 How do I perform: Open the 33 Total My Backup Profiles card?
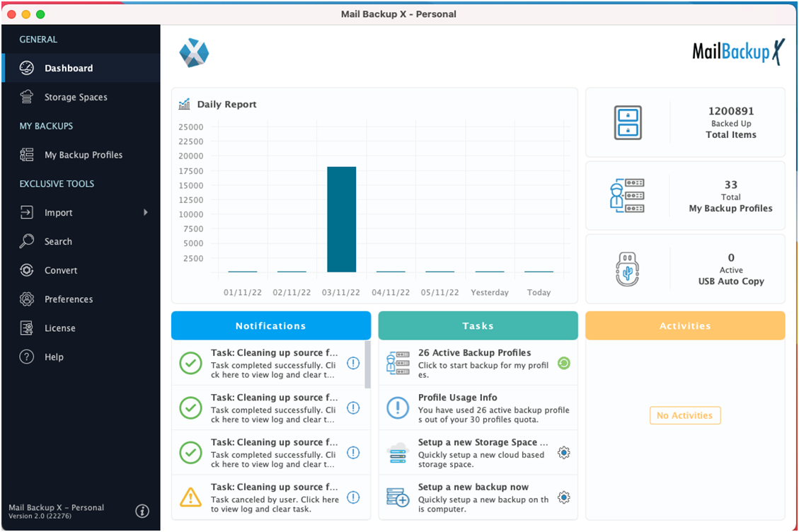(685, 196)
